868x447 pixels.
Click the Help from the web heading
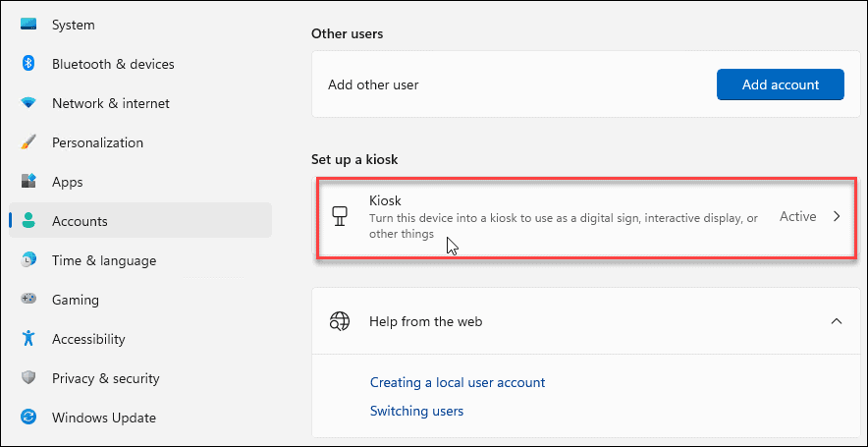[426, 321]
